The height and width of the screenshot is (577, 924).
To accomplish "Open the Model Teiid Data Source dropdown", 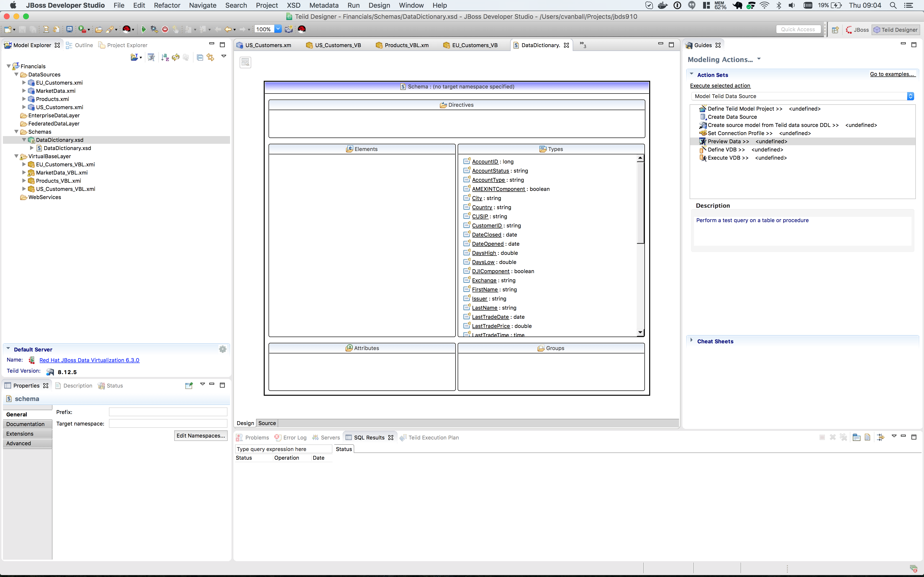I will [x=911, y=96].
